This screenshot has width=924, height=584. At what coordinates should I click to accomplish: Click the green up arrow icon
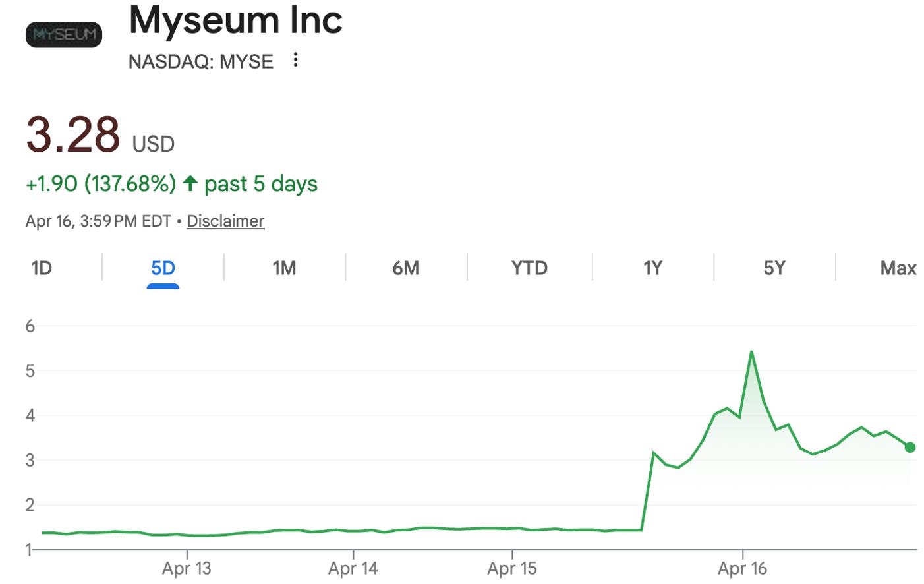tap(190, 183)
